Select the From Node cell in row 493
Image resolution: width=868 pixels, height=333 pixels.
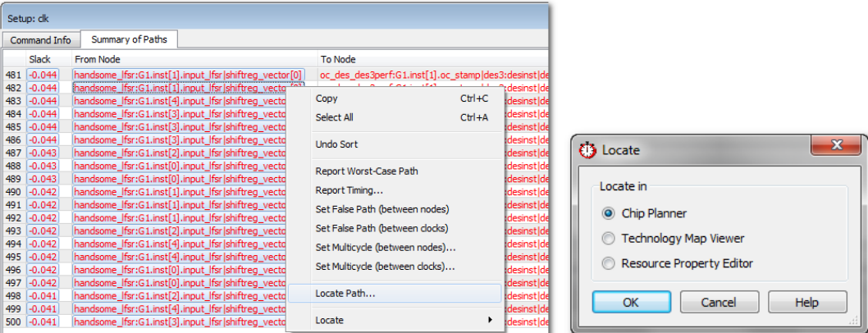pos(180,230)
